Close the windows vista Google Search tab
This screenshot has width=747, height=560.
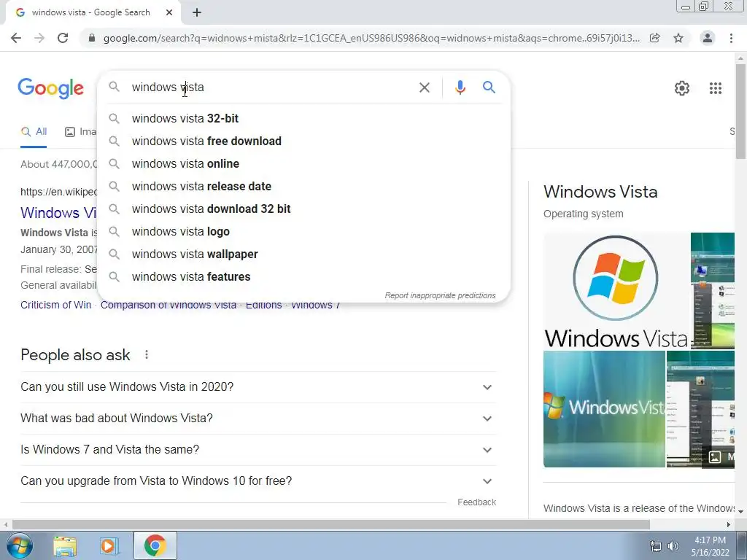(169, 13)
